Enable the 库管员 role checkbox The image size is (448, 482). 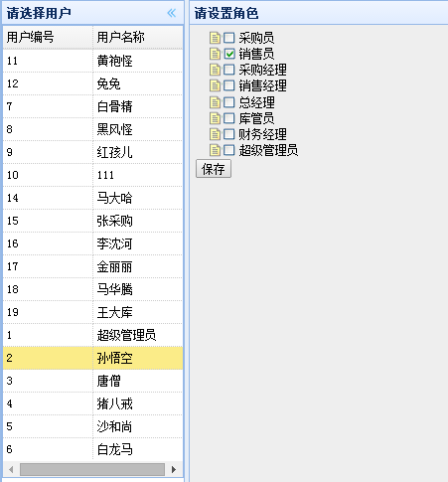pos(229,118)
